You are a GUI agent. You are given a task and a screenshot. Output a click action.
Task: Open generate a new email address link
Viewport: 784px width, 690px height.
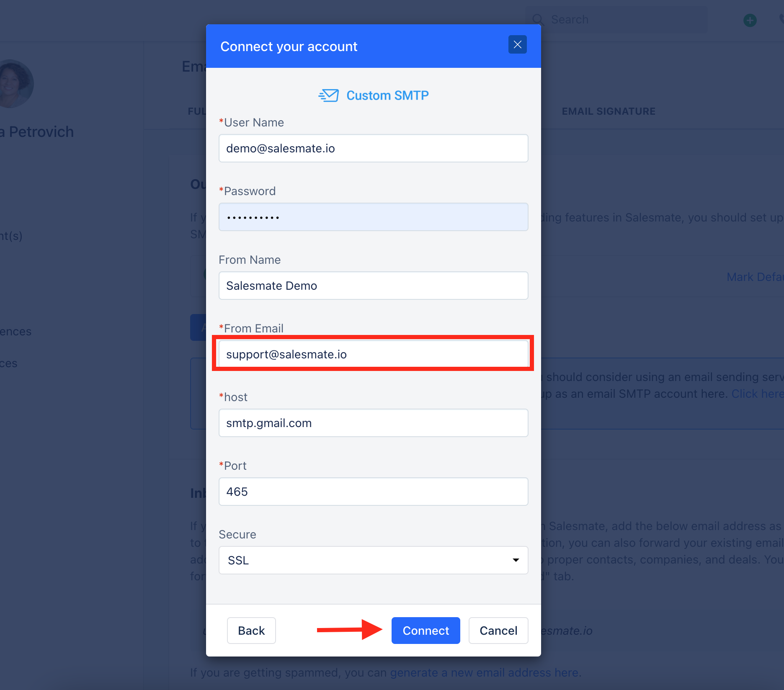(484, 672)
